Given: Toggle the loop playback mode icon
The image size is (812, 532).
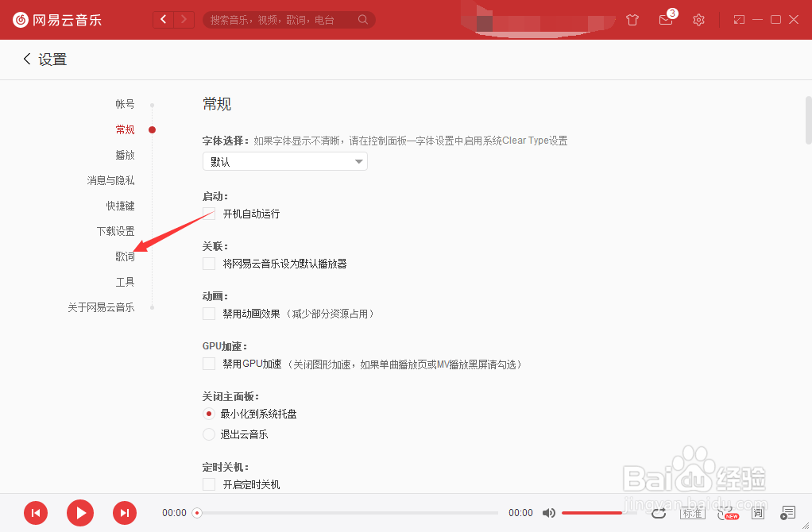Looking at the screenshot, I should [659, 513].
